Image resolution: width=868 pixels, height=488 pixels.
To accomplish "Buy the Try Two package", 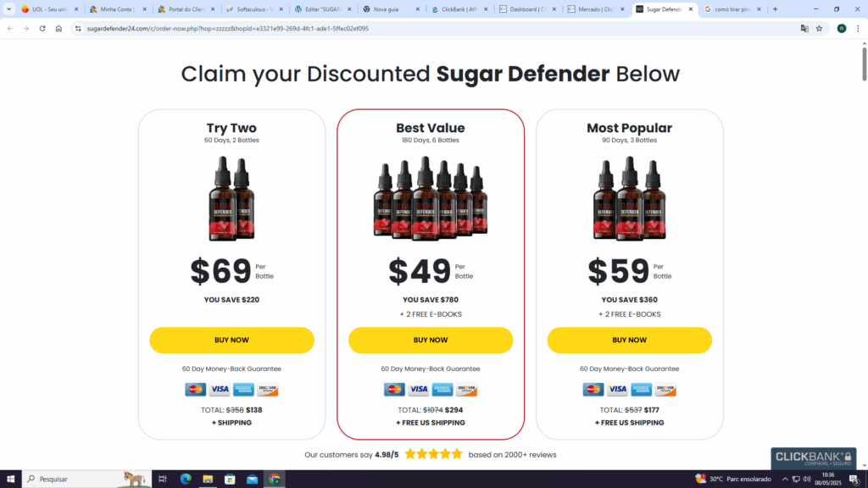I will click(231, 341).
